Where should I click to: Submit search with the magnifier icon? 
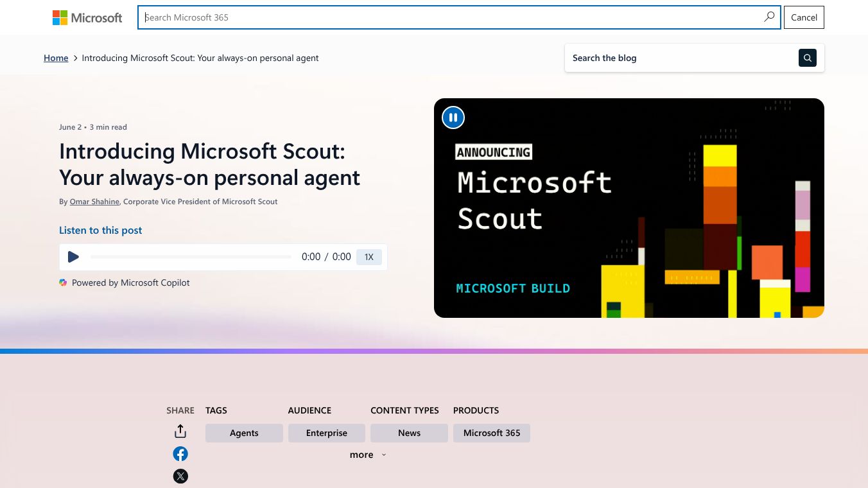(768, 17)
